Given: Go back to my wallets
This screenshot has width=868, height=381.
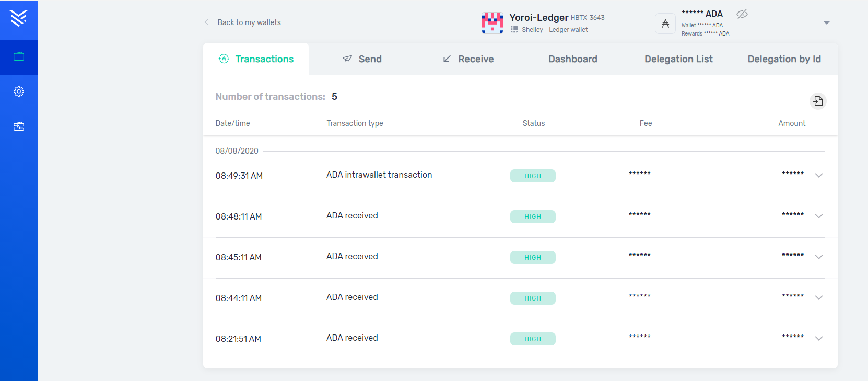Looking at the screenshot, I should [249, 22].
